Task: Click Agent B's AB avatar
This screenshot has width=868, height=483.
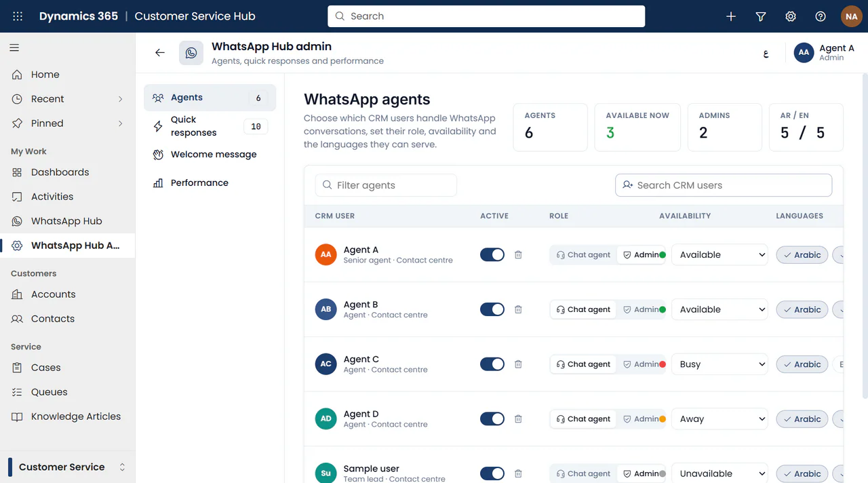Action: pyautogui.click(x=326, y=309)
